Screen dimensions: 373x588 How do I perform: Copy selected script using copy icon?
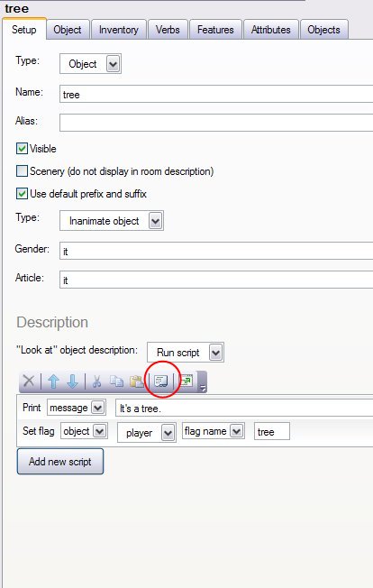(x=116, y=381)
